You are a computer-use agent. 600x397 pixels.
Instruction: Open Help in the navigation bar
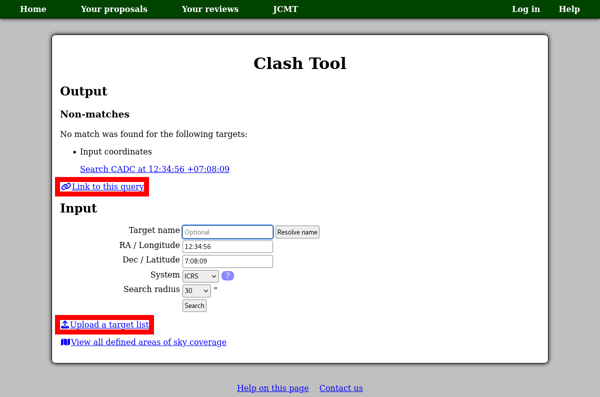pyautogui.click(x=569, y=9)
